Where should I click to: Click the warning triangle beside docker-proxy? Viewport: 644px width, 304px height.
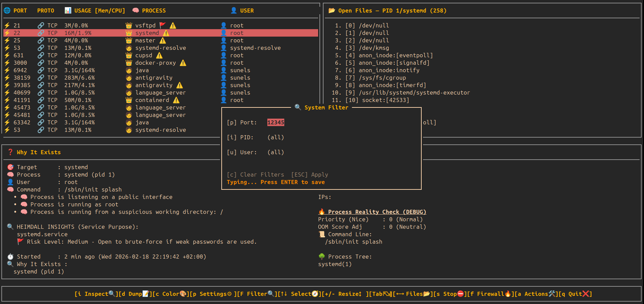pyautogui.click(x=183, y=63)
